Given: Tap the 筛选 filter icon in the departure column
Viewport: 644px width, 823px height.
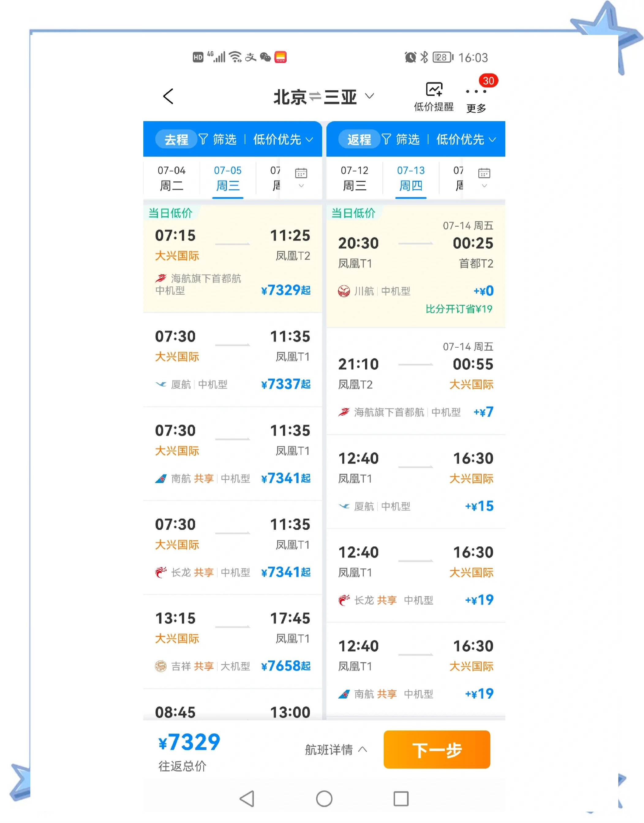Looking at the screenshot, I should click(x=204, y=139).
